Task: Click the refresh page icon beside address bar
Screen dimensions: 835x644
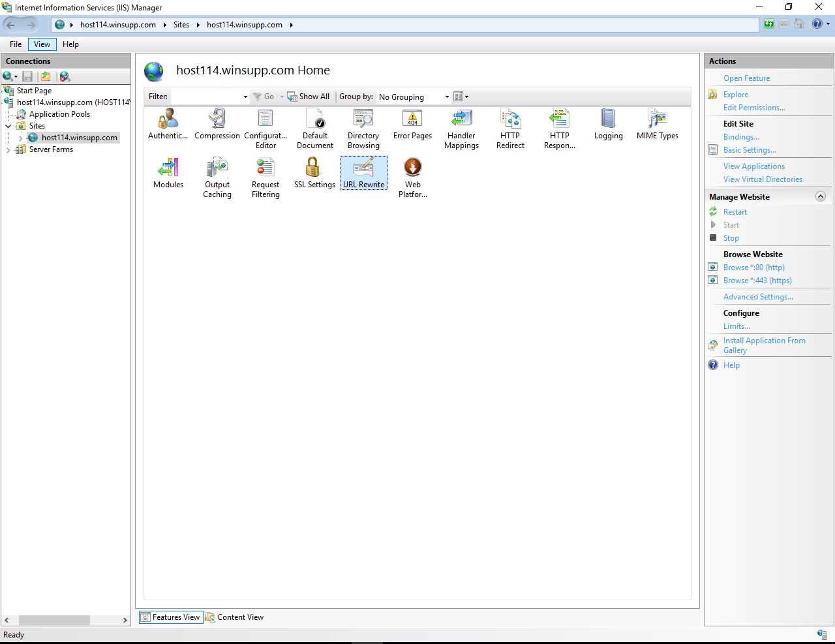Action: pos(769,24)
